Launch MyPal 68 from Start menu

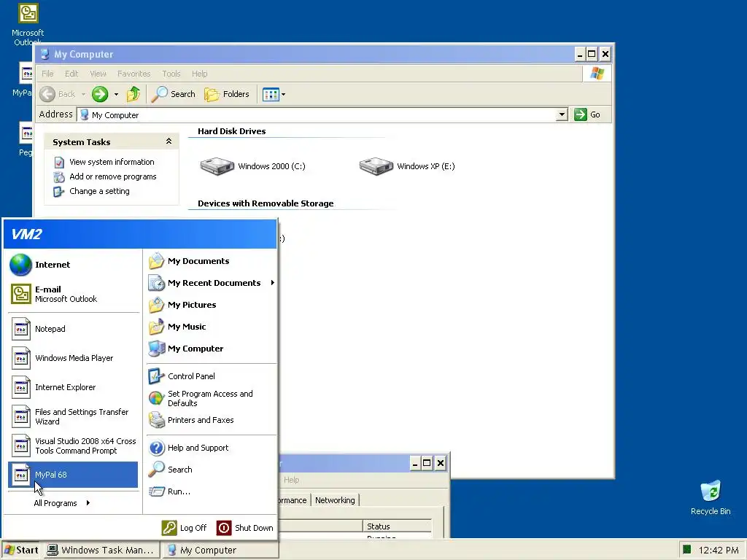point(73,475)
